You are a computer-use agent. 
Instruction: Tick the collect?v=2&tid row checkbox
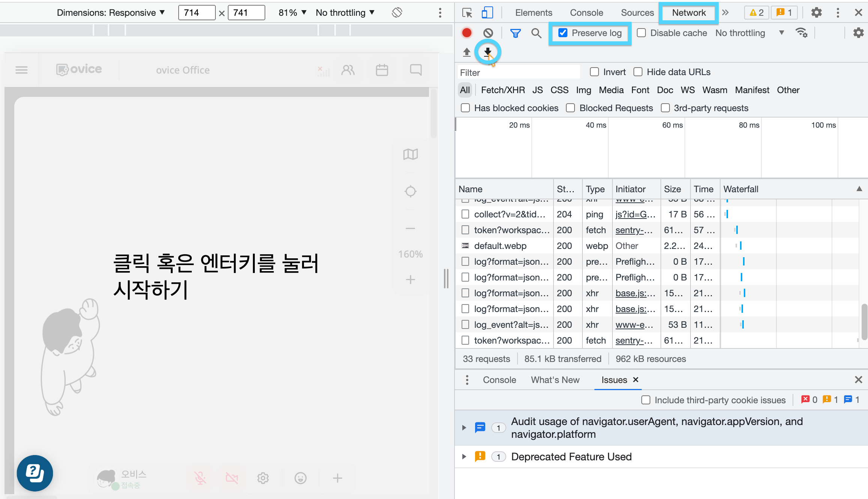tap(465, 214)
